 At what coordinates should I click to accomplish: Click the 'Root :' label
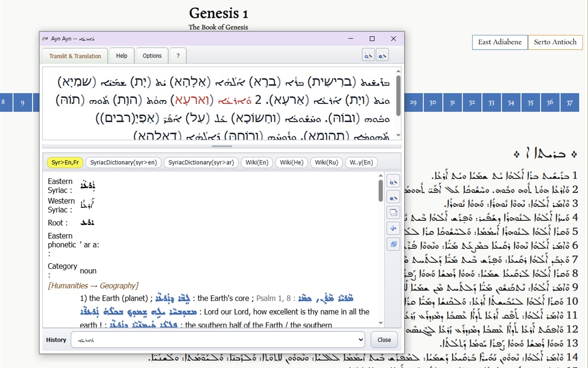pos(58,223)
